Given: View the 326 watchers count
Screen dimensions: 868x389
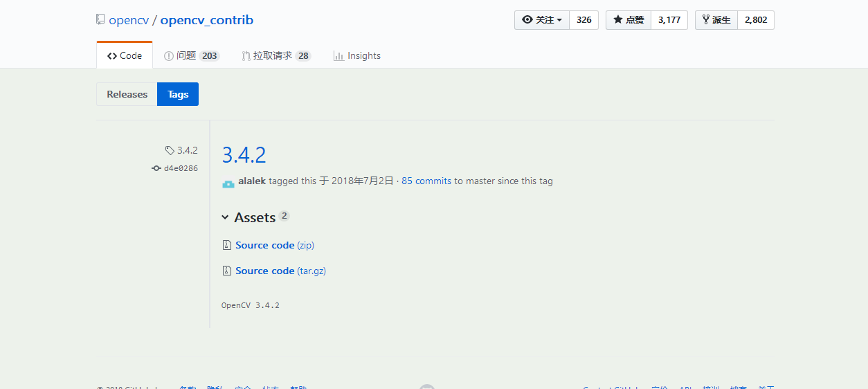Looking at the screenshot, I should pos(584,20).
